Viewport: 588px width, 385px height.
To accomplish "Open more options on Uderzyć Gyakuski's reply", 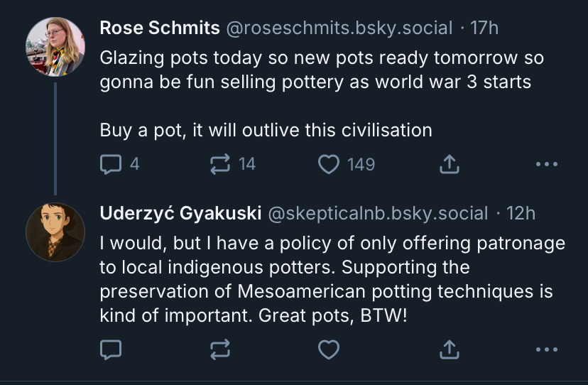I will tap(546, 349).
